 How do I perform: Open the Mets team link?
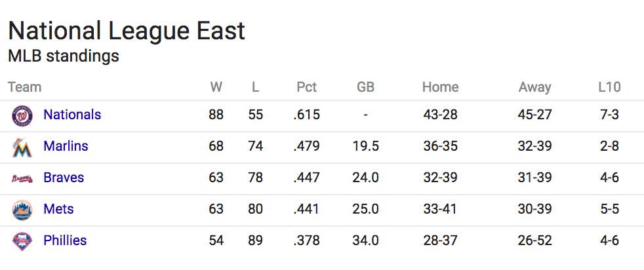tap(59, 209)
